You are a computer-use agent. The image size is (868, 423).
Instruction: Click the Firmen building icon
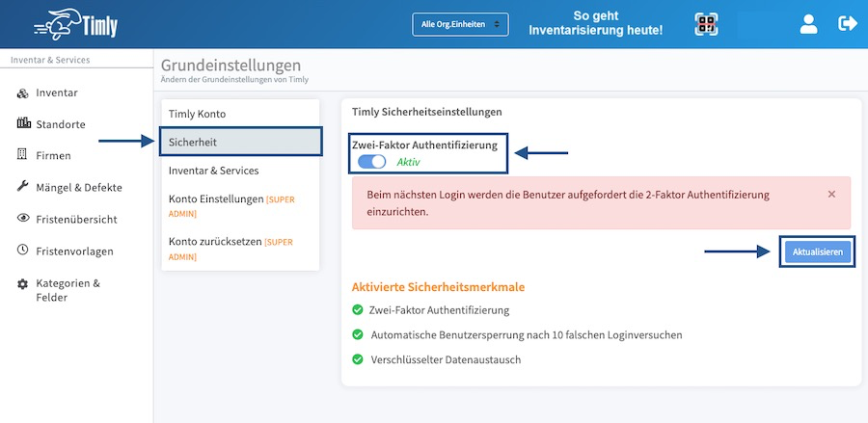pyautogui.click(x=22, y=155)
